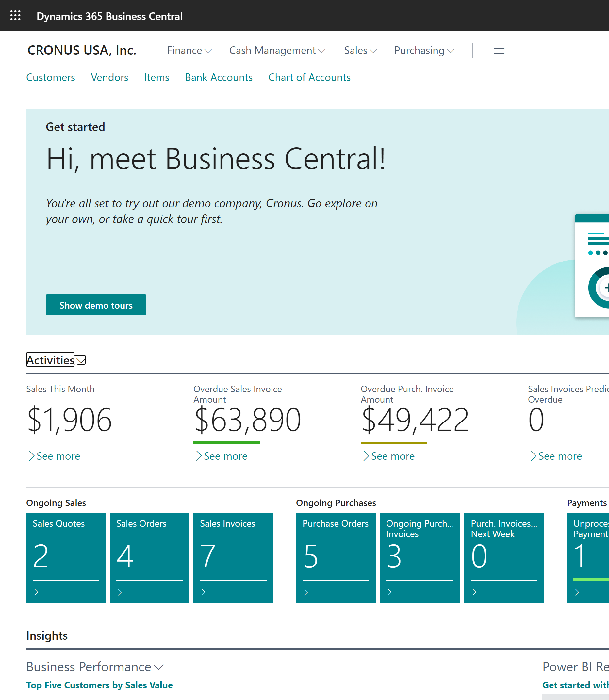Viewport: 609px width, 700px height.
Task: Click arrow on Ongoing Purch. Invoices tile
Action: coord(389,592)
